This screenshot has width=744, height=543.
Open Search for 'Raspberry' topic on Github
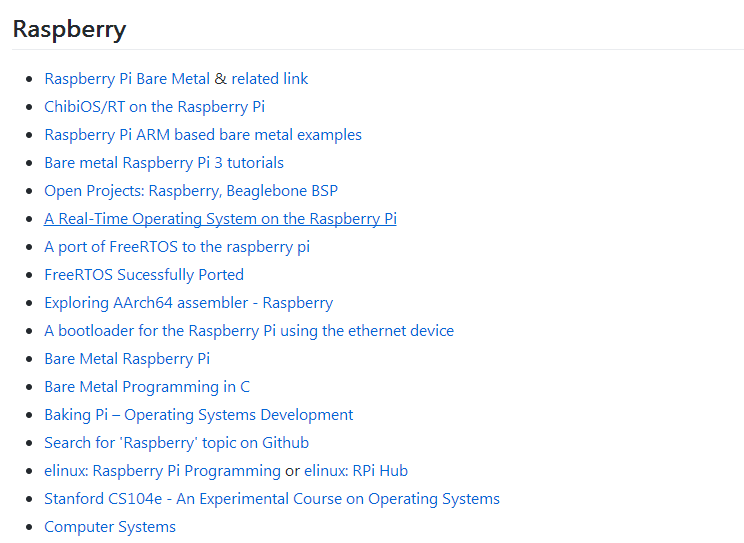pos(176,443)
